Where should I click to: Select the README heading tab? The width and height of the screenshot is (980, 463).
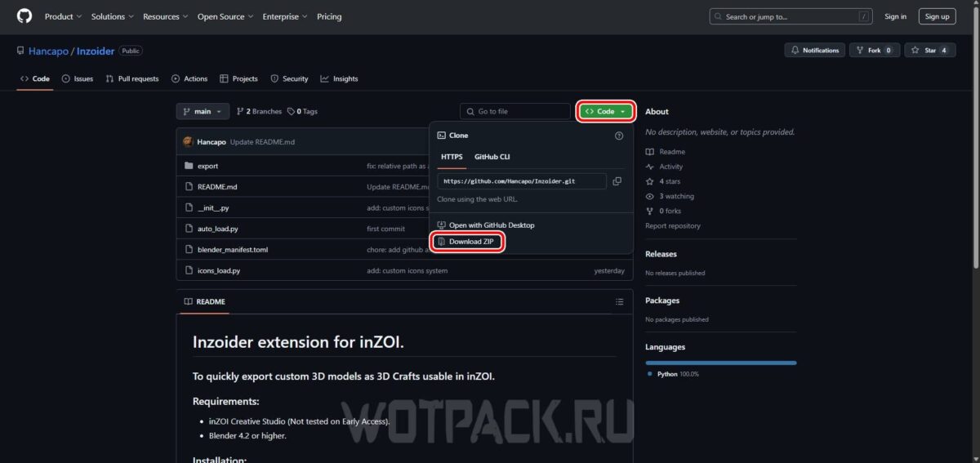204,301
